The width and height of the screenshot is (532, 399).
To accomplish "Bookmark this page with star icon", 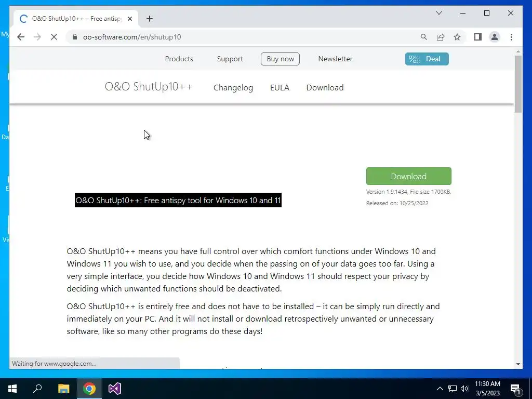I will click(x=457, y=37).
